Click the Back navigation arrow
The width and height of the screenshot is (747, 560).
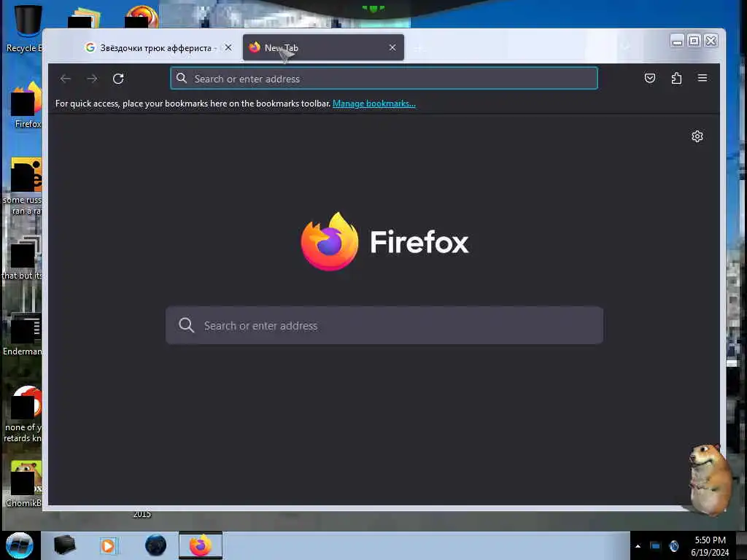(x=66, y=79)
